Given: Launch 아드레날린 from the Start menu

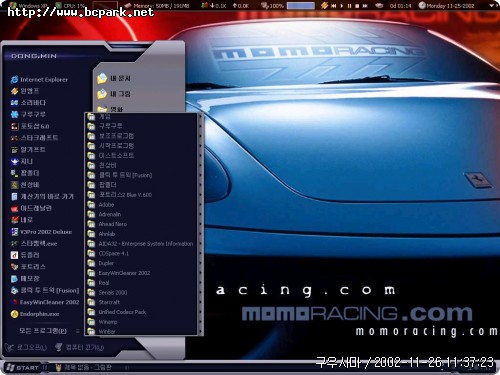Looking at the screenshot, I should pyautogui.click(x=31, y=208).
